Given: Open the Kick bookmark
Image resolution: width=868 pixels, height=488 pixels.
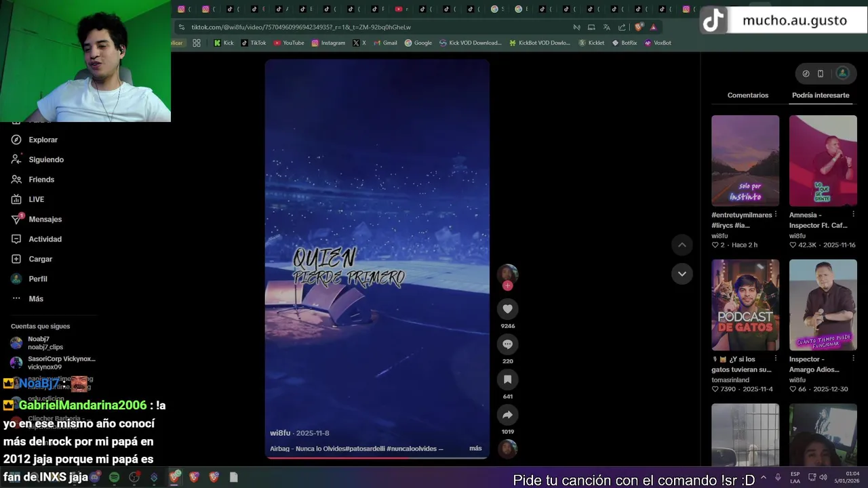Looking at the screenshot, I should pos(224,43).
